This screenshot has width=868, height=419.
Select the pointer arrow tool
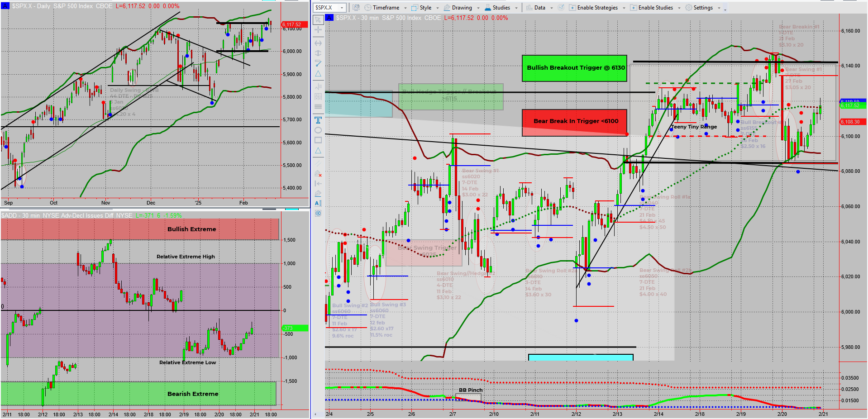[x=318, y=20]
